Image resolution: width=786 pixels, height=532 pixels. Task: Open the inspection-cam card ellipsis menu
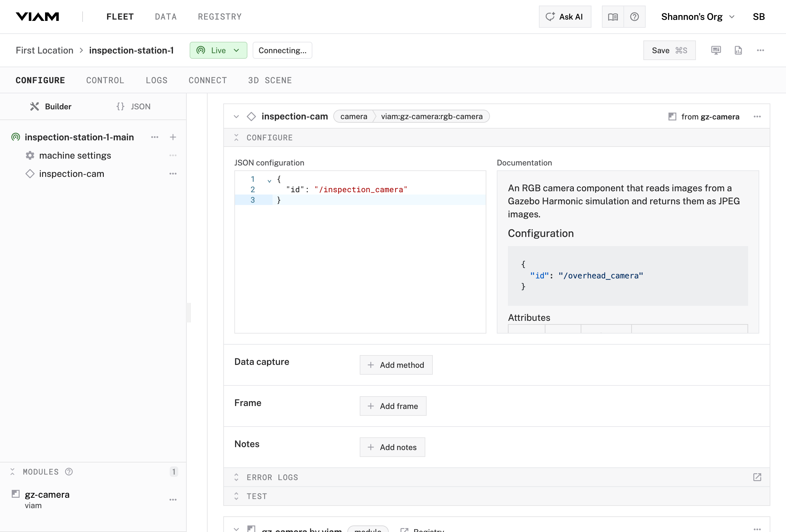(x=757, y=117)
